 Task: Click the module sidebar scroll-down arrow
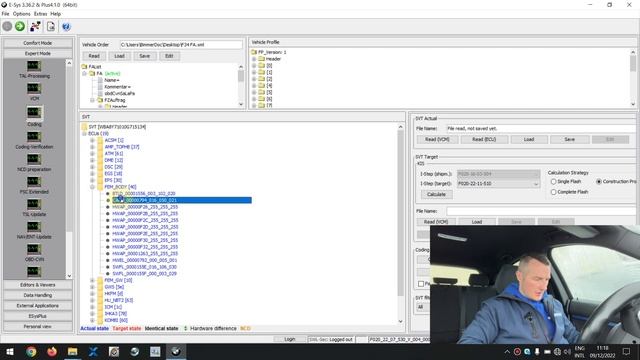[x=69, y=276]
